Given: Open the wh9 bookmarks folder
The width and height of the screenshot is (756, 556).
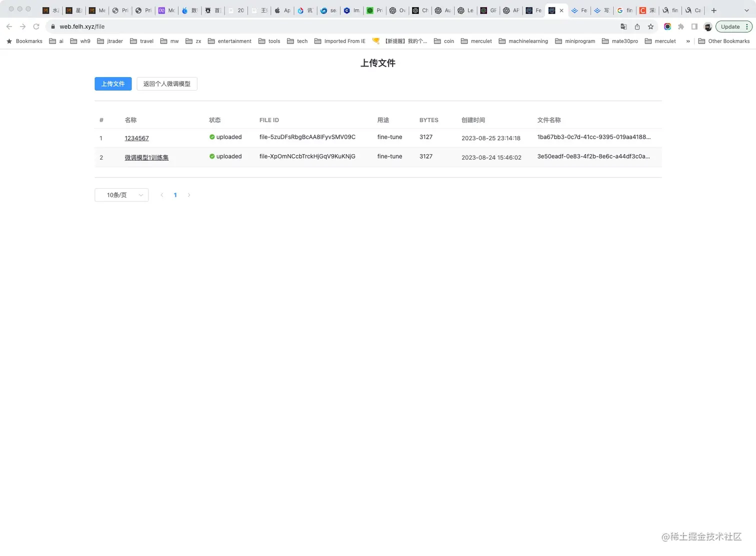Looking at the screenshot, I should (80, 41).
